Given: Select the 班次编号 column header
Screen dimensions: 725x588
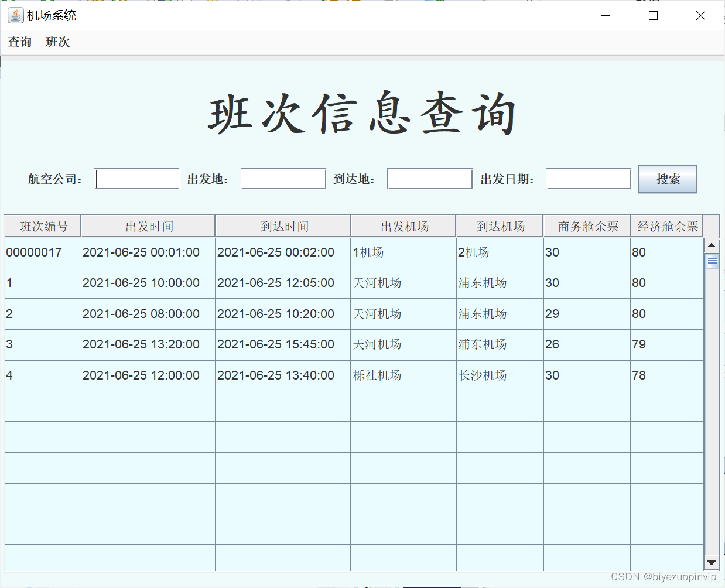Looking at the screenshot, I should tap(42, 225).
